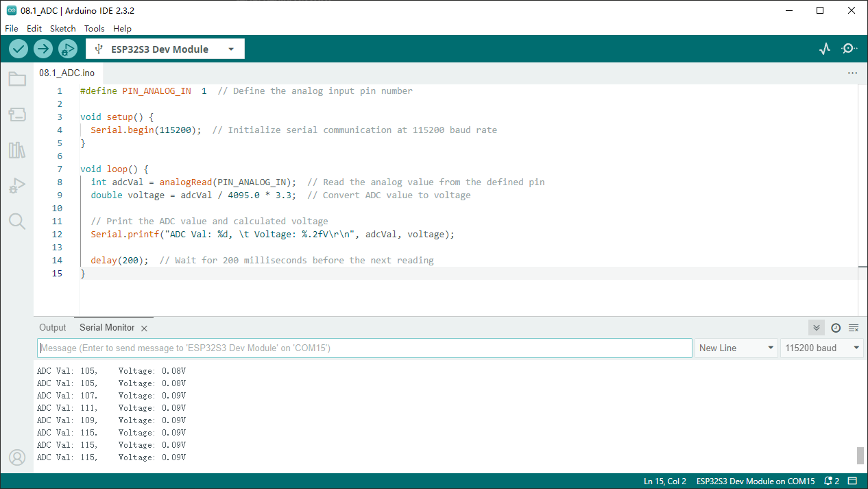Toggle timestamp display in the Serial Monitor
The height and width of the screenshot is (489, 868).
coord(836,328)
